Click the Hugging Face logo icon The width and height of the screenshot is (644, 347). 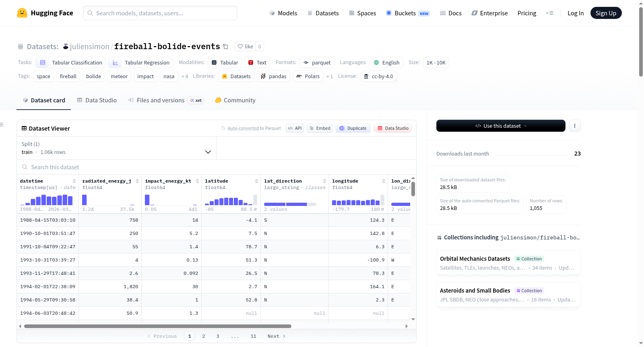[22, 13]
